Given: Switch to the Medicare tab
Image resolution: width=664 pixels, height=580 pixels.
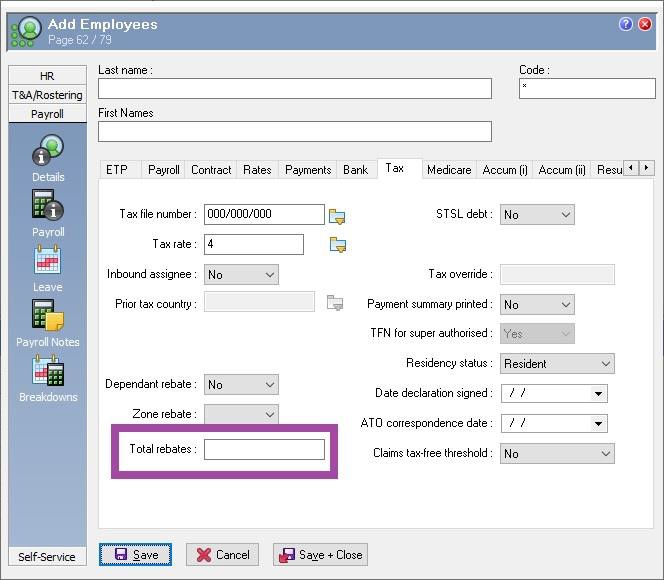Looking at the screenshot, I should [448, 170].
